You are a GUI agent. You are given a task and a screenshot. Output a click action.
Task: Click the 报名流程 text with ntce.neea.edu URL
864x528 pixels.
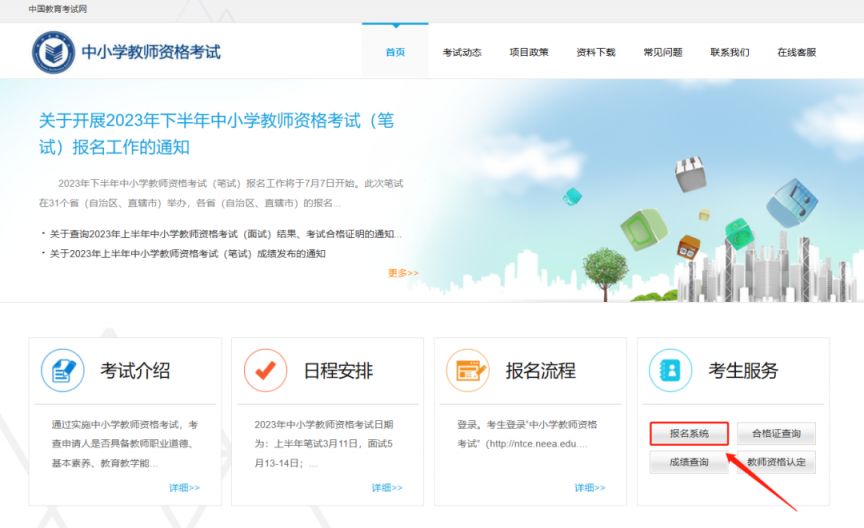pyautogui.click(x=527, y=434)
